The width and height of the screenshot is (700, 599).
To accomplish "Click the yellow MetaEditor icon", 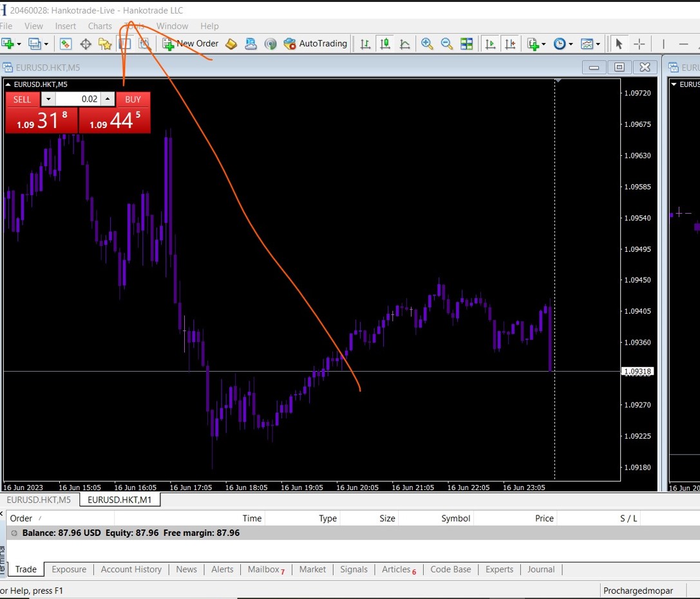I will coord(231,44).
